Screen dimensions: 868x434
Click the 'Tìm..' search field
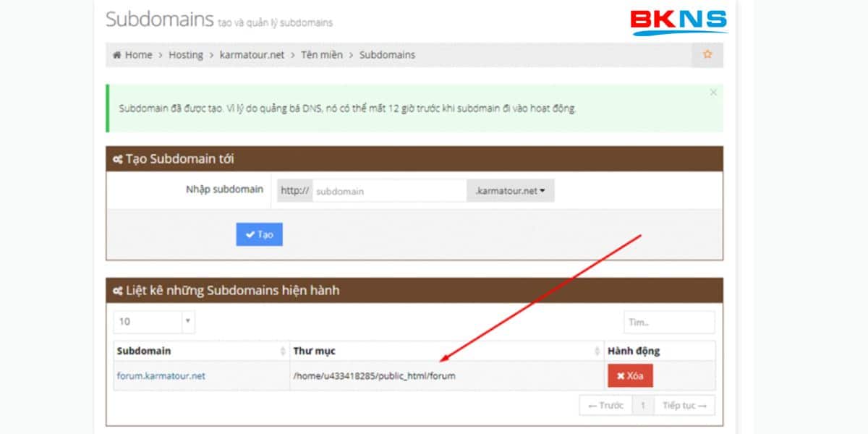tap(668, 322)
